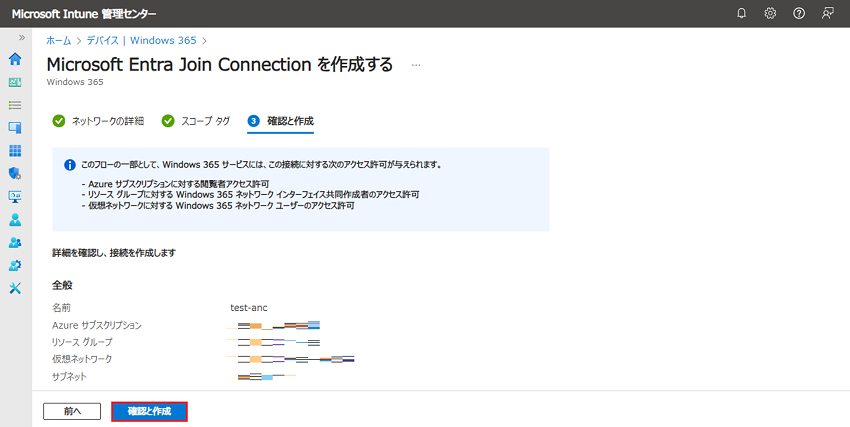Go to ホーム breadcrumb link

coord(59,41)
